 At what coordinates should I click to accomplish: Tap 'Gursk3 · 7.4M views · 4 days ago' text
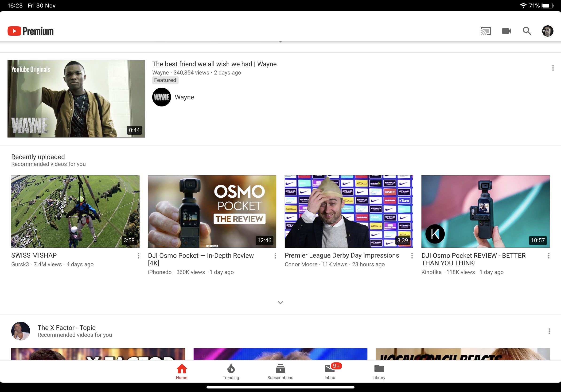[52, 264]
